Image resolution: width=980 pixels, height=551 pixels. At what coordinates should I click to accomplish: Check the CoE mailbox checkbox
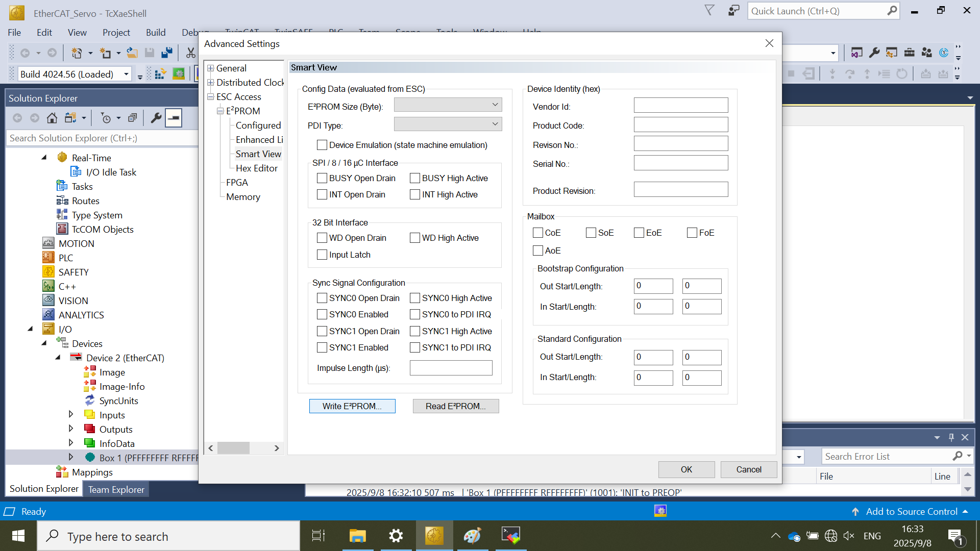[538, 233]
